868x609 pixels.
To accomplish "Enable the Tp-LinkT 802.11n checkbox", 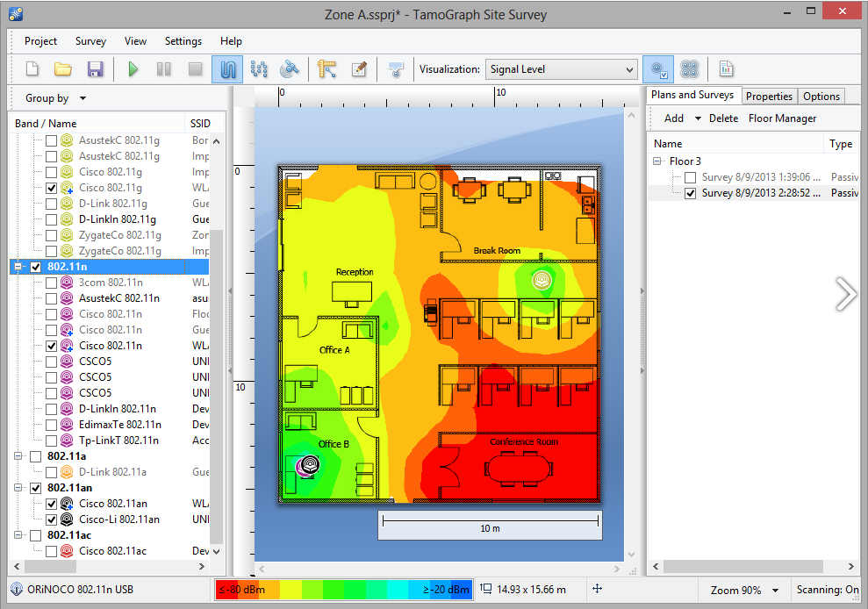I will (52, 441).
